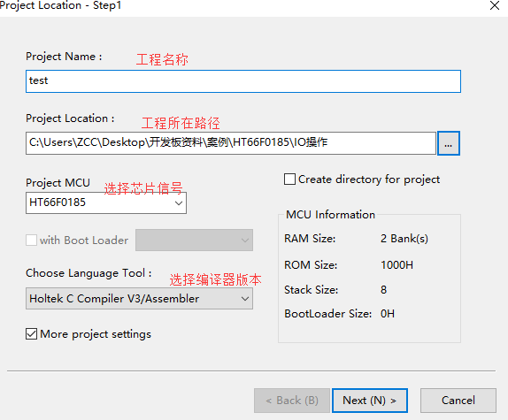This screenshot has height=420, width=508.
Task: Focus the Project Name field containing test
Action: [x=243, y=81]
